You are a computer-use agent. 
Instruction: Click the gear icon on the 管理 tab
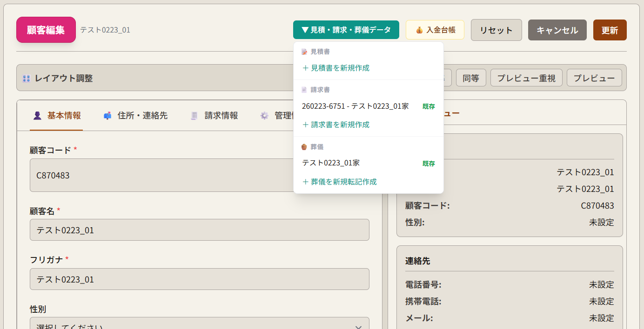pyautogui.click(x=264, y=116)
